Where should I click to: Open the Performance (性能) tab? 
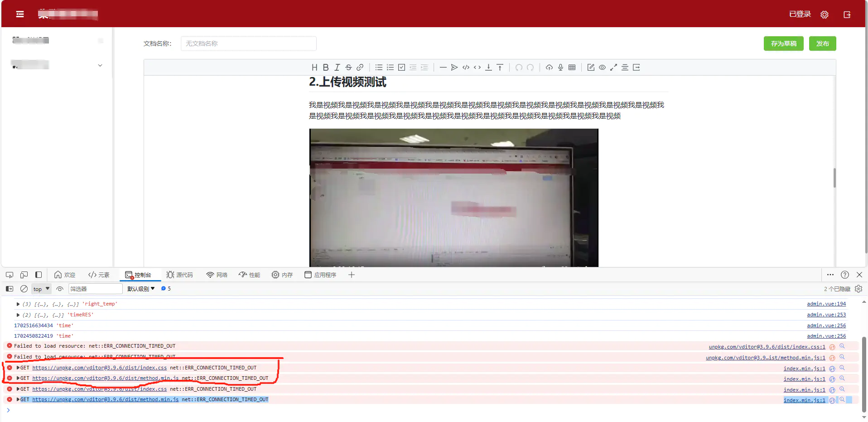coord(250,275)
